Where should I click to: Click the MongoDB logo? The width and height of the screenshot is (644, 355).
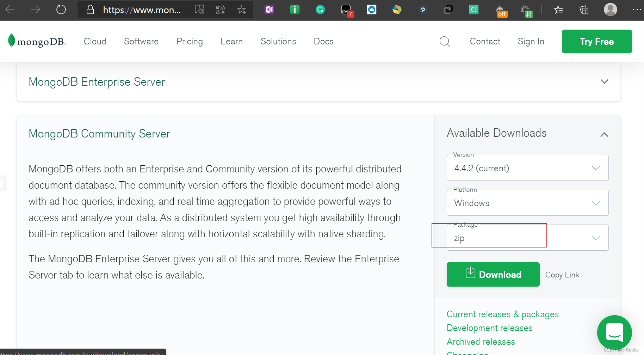(x=37, y=41)
